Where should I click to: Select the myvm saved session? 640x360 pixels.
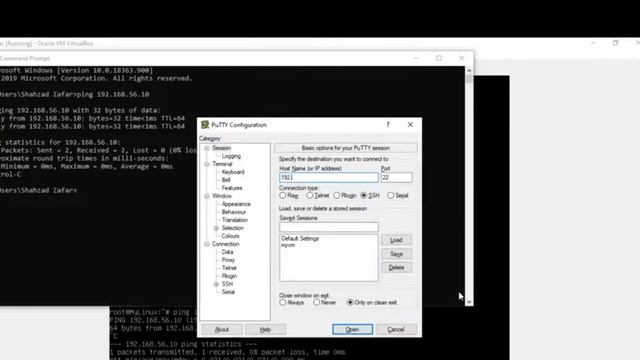(288, 245)
